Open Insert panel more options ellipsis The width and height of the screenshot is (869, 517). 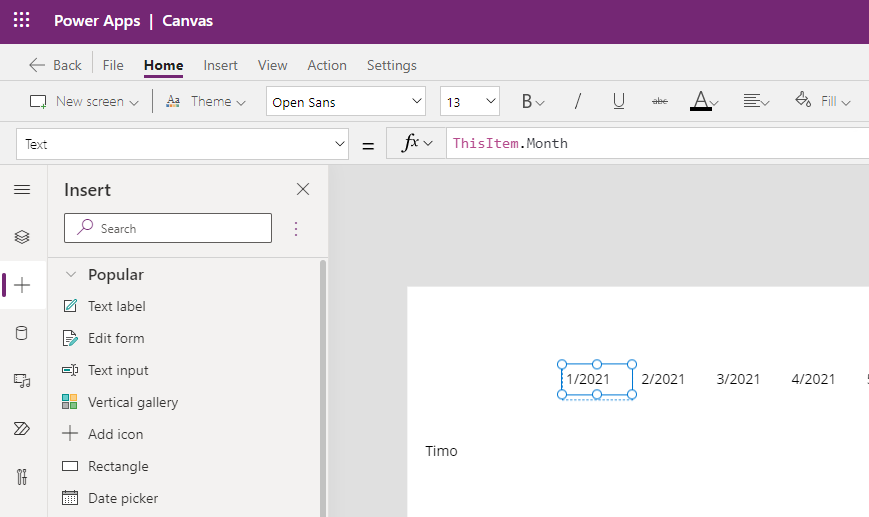pyautogui.click(x=295, y=229)
